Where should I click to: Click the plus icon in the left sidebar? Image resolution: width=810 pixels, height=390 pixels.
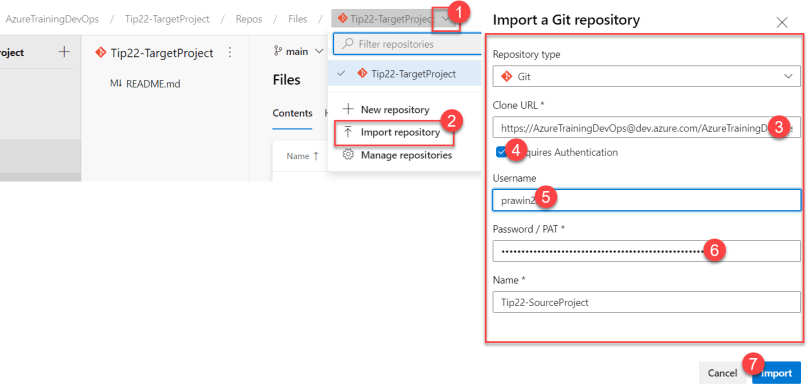(64, 52)
